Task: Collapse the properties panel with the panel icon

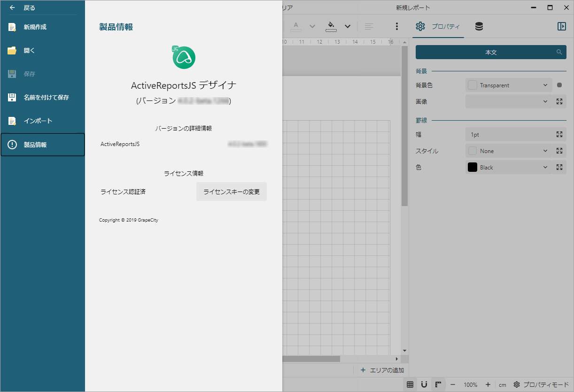Action: click(x=562, y=26)
